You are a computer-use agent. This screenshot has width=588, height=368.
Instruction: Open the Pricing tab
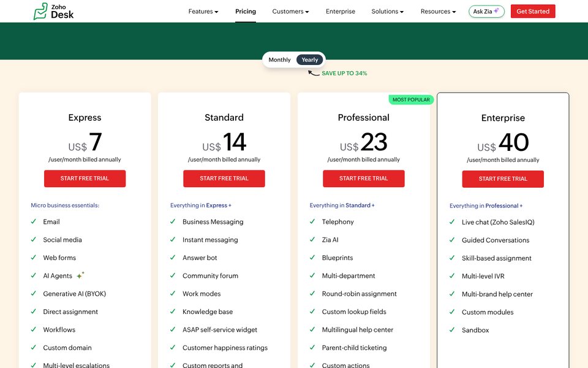click(x=246, y=11)
